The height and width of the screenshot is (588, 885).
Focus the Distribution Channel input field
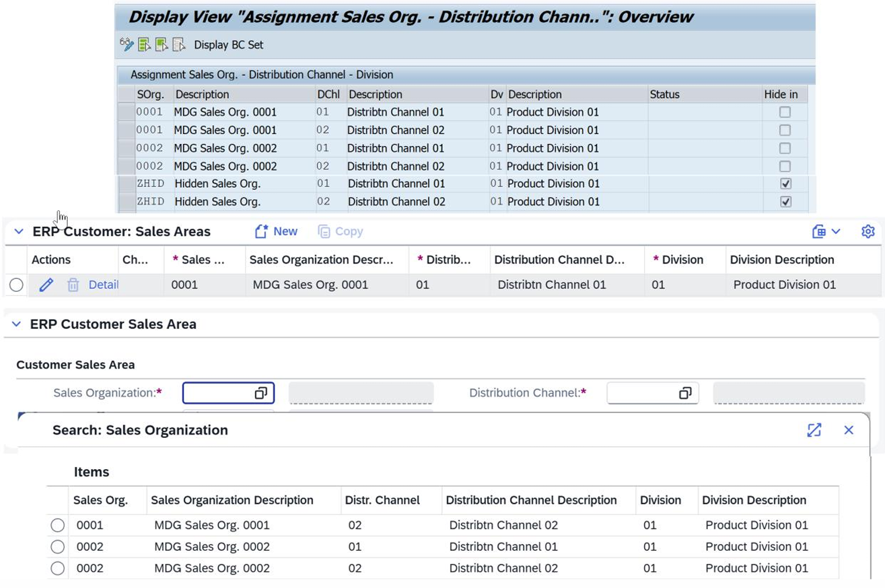pyautogui.click(x=653, y=393)
